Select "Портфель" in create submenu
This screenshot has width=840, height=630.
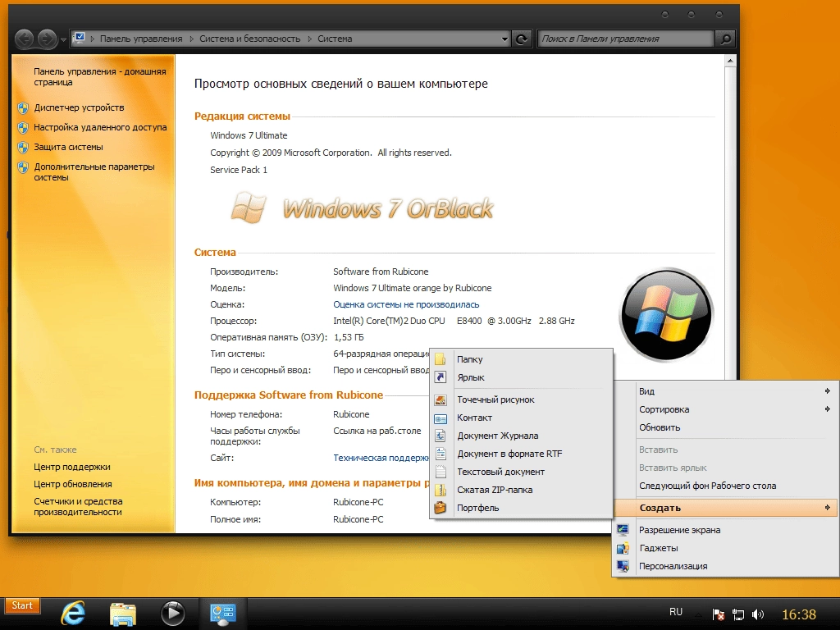[x=521, y=508]
